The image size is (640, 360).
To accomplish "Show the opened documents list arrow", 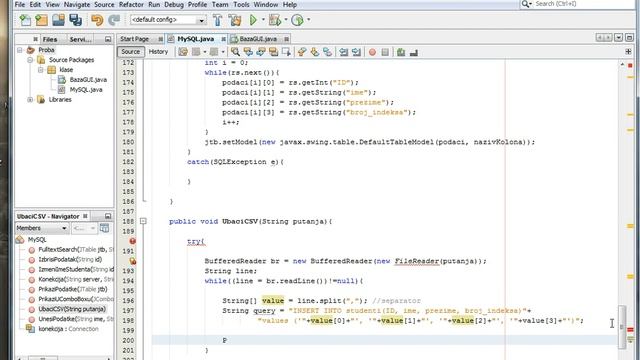I will pyautogui.click(x=618, y=38).
